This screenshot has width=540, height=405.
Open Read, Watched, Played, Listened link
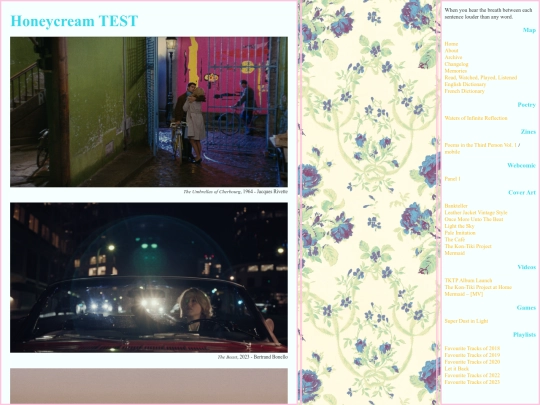click(481, 77)
